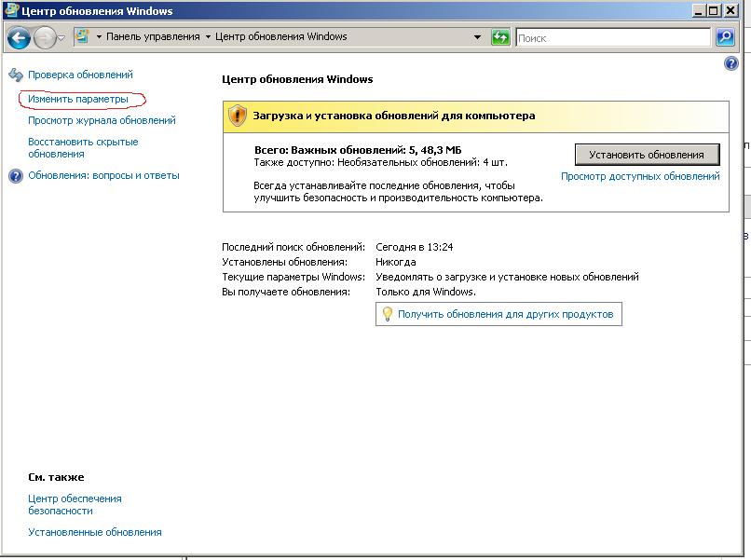Open the address bar history dropdown
Screen dimensions: 751x560
pos(477,37)
